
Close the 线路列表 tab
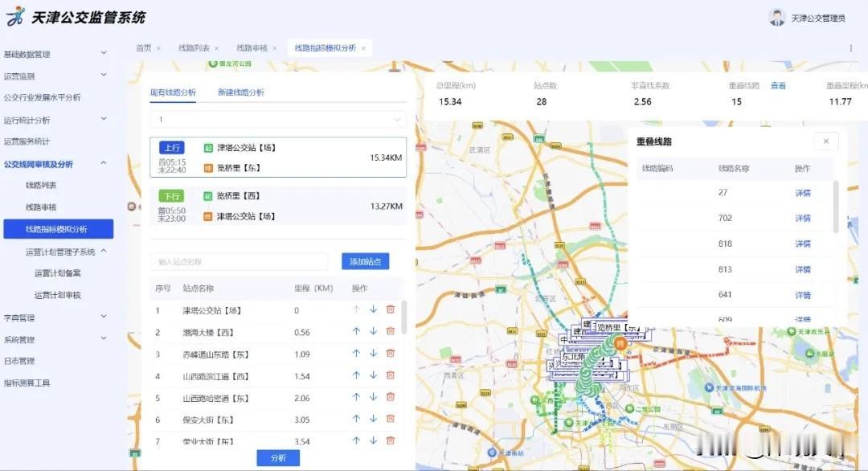(x=216, y=49)
